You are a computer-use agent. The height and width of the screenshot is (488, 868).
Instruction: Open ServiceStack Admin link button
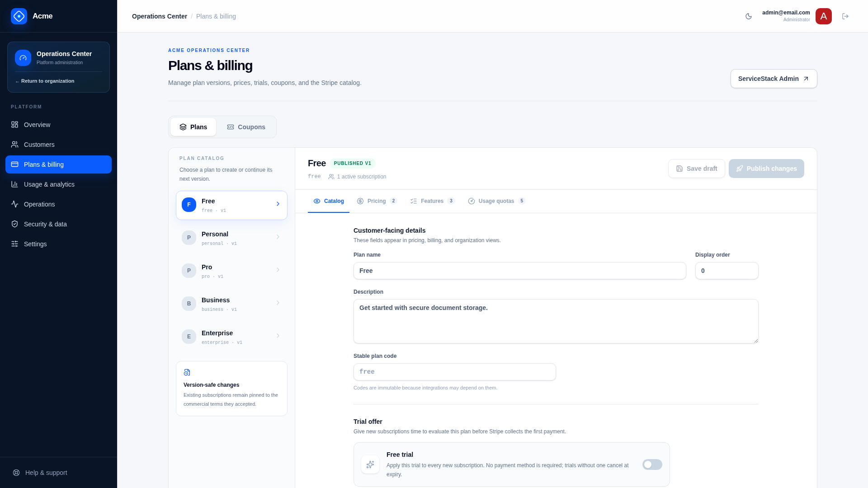[x=774, y=79]
